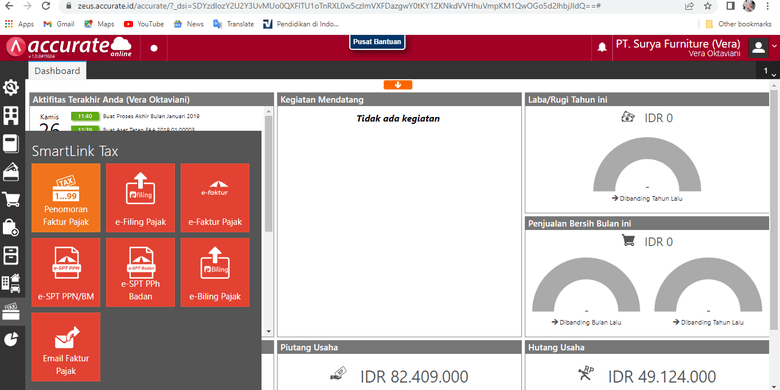
Task: Open the Pusat Bantuan help button
Action: click(377, 42)
